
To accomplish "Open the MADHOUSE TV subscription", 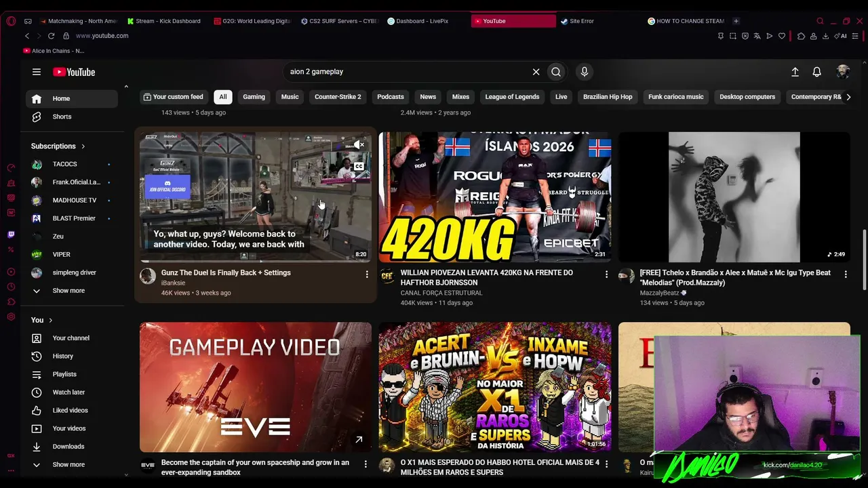I will [72, 201].
